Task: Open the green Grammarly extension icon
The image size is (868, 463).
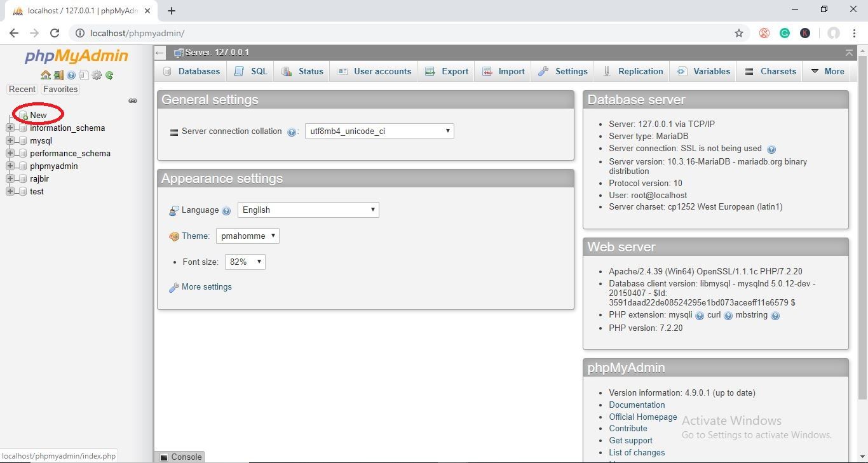Action: pyautogui.click(x=785, y=33)
